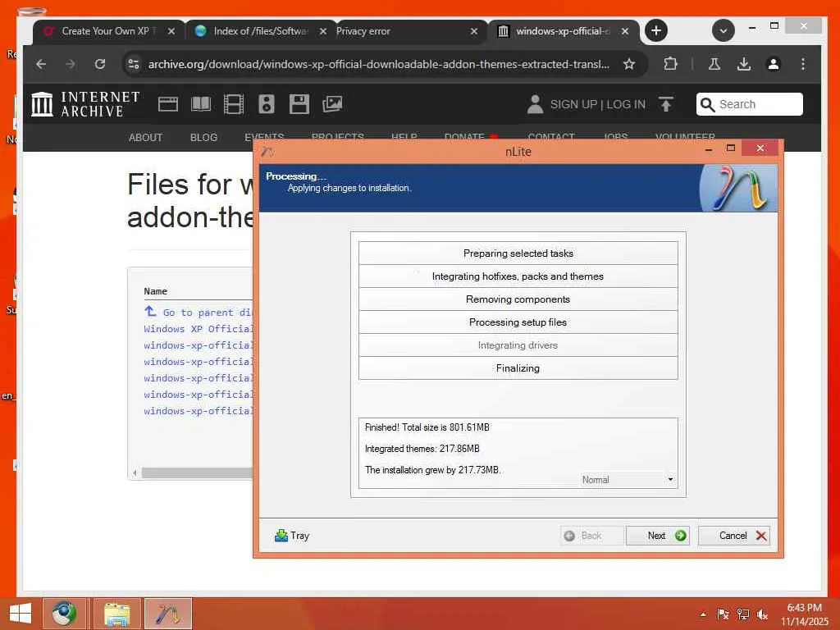Open the Chrome extensions puzzle icon
The image size is (840, 630).
coord(670,64)
